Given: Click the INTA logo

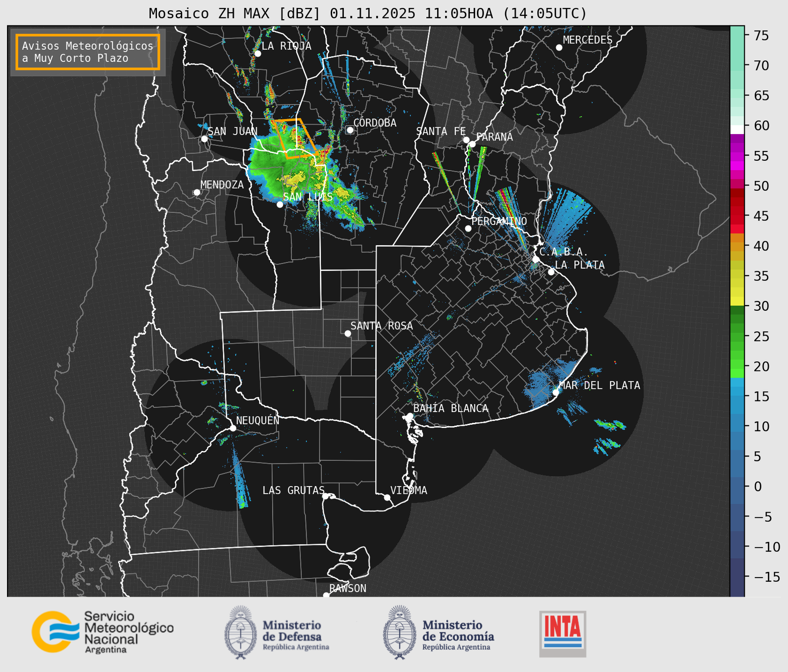Looking at the screenshot, I should click(x=562, y=634).
